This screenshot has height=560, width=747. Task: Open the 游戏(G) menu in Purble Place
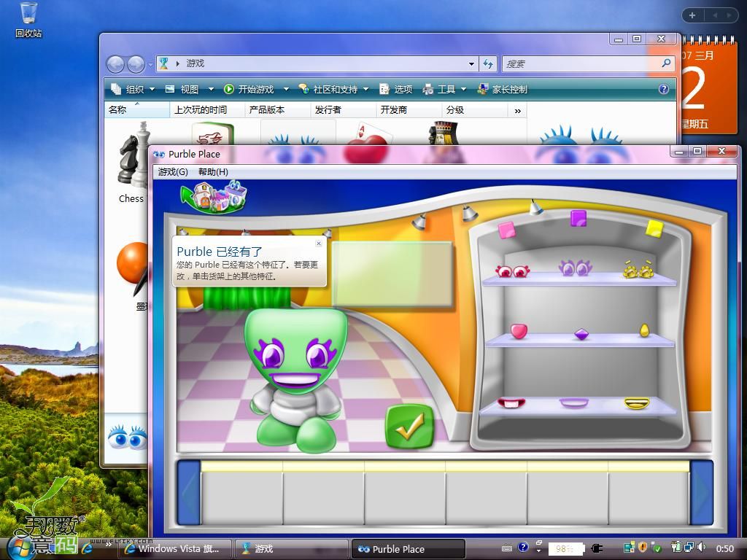173,172
